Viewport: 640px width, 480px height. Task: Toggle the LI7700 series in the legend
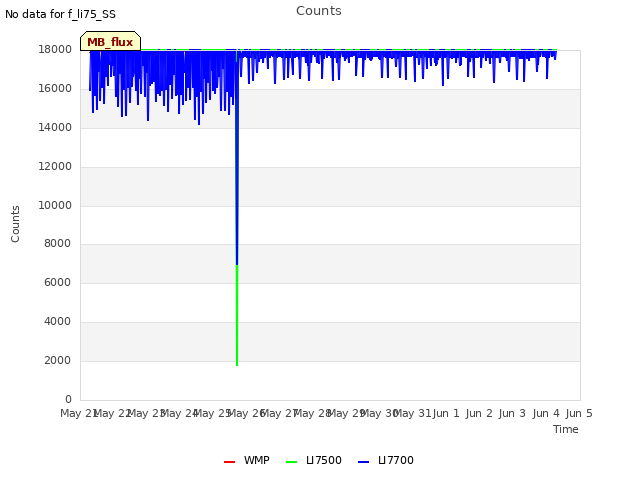386,460
